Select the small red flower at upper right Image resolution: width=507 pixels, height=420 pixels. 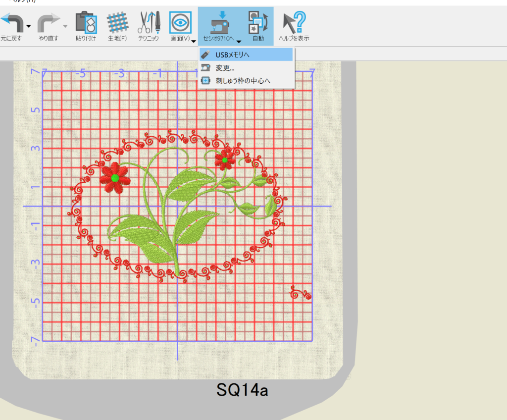tap(224, 160)
